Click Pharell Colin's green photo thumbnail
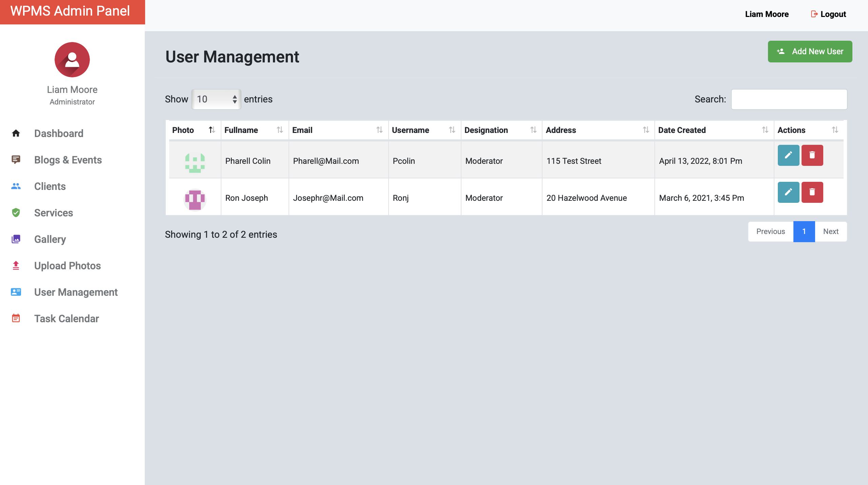This screenshot has width=868, height=485. [x=195, y=162]
